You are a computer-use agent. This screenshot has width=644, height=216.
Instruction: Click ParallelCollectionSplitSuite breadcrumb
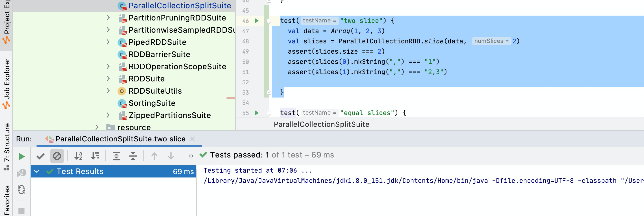point(322,124)
